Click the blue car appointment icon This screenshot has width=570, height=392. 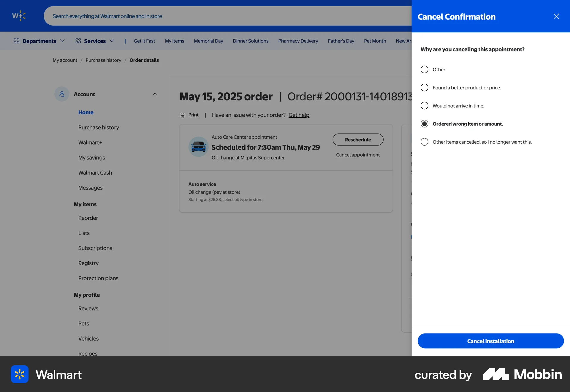pos(198,146)
